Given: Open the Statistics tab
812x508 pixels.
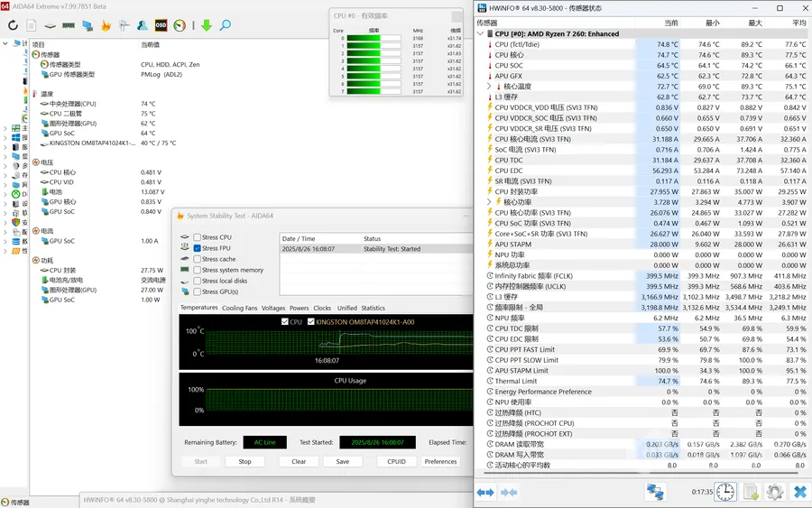Looking at the screenshot, I should [373, 308].
